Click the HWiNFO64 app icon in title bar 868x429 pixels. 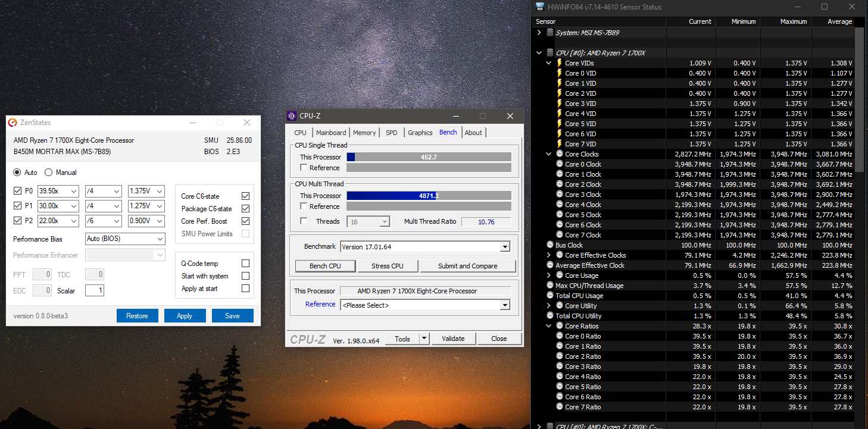pyautogui.click(x=540, y=7)
